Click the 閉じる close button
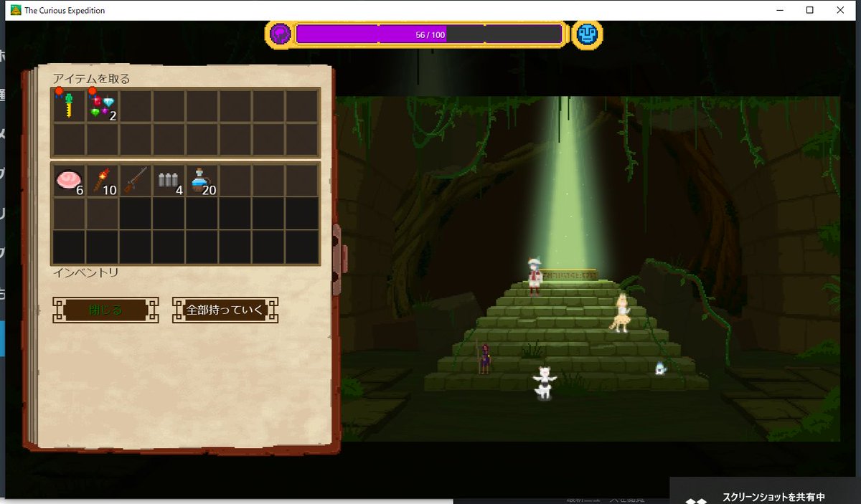Screen dimensions: 861x504 (x=105, y=310)
